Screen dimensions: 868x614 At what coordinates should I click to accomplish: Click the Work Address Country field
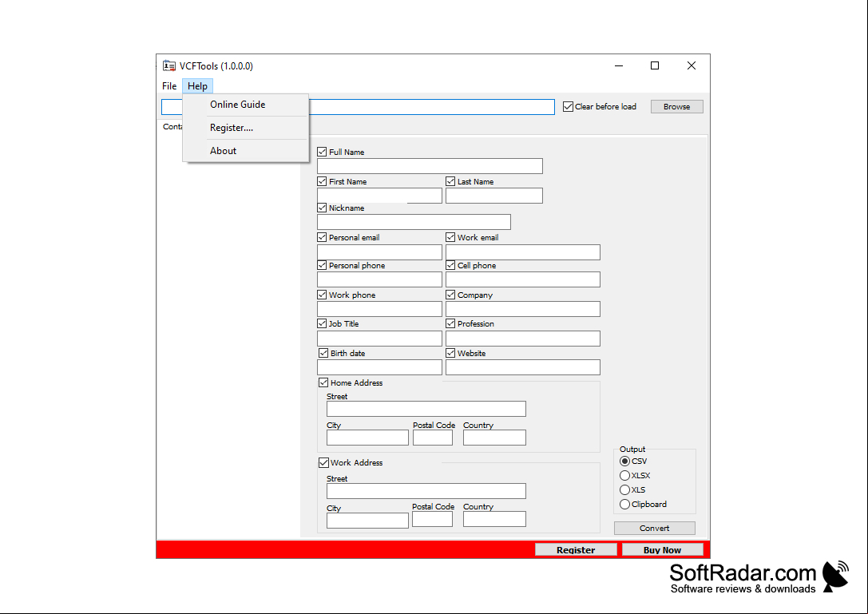pyautogui.click(x=494, y=519)
